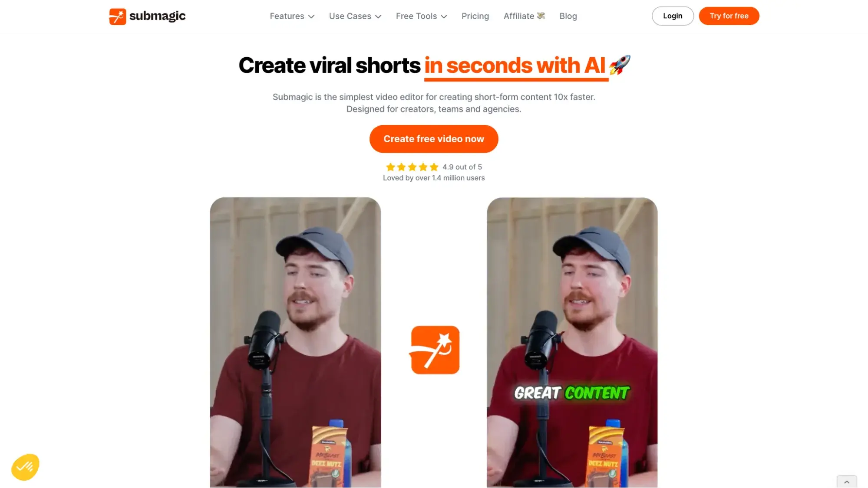Click the after-video with captions thumbnail

click(x=571, y=342)
